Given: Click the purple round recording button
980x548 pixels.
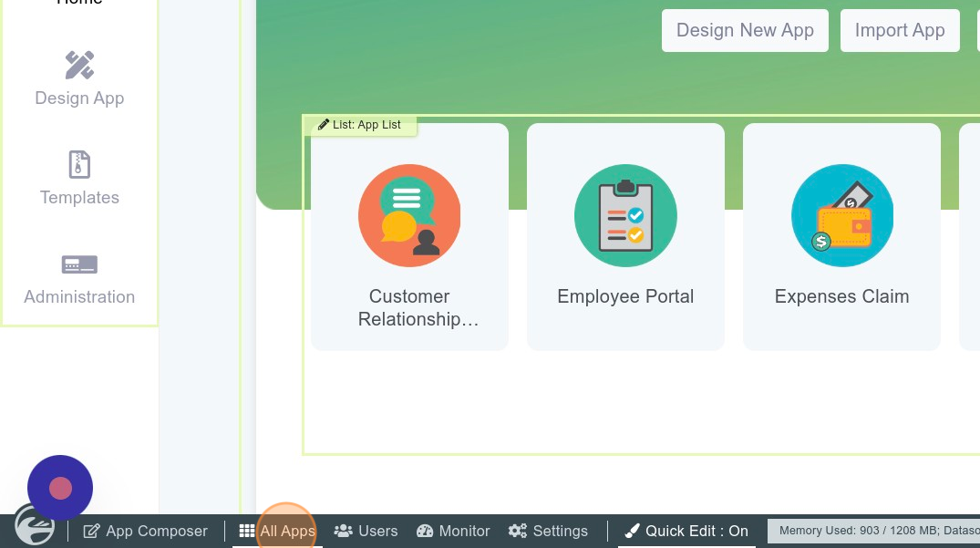Looking at the screenshot, I should pos(60,488).
